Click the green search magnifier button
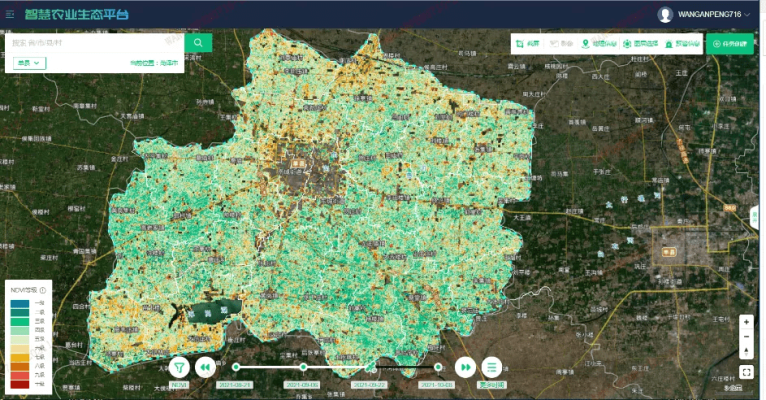766x400 pixels. [200, 42]
